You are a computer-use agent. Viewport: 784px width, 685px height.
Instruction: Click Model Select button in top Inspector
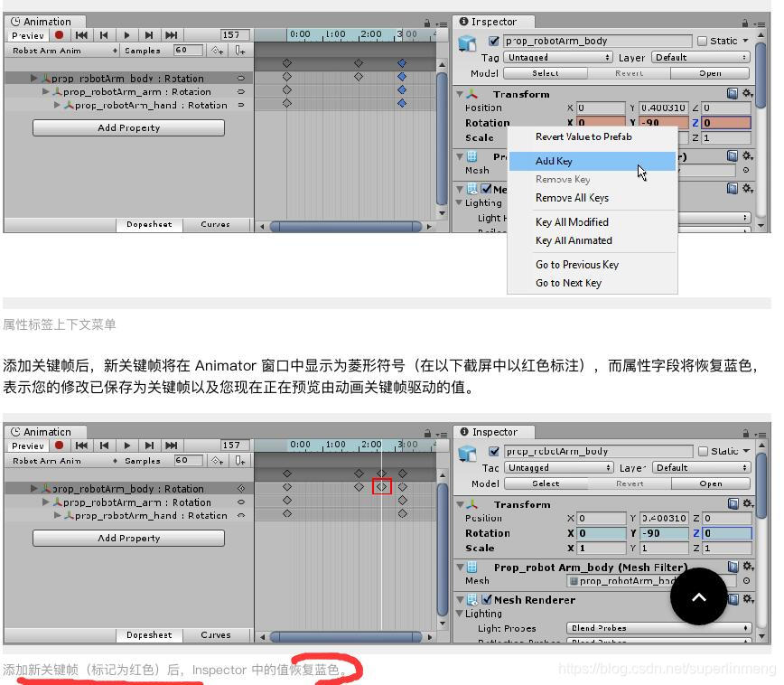(546, 73)
